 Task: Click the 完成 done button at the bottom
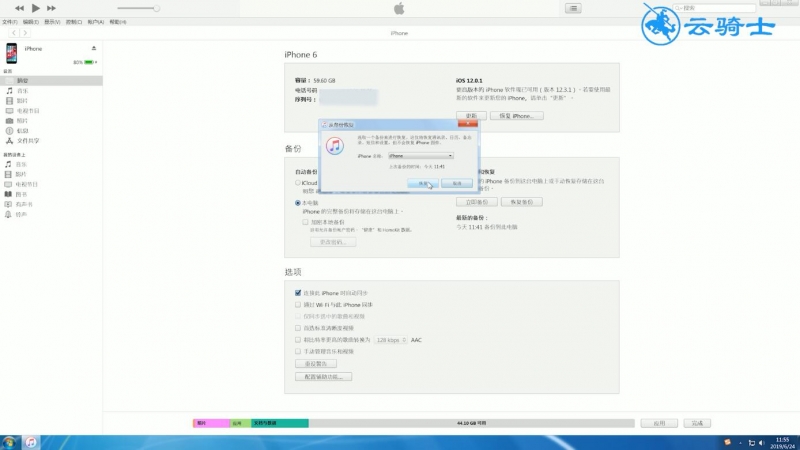(697, 423)
